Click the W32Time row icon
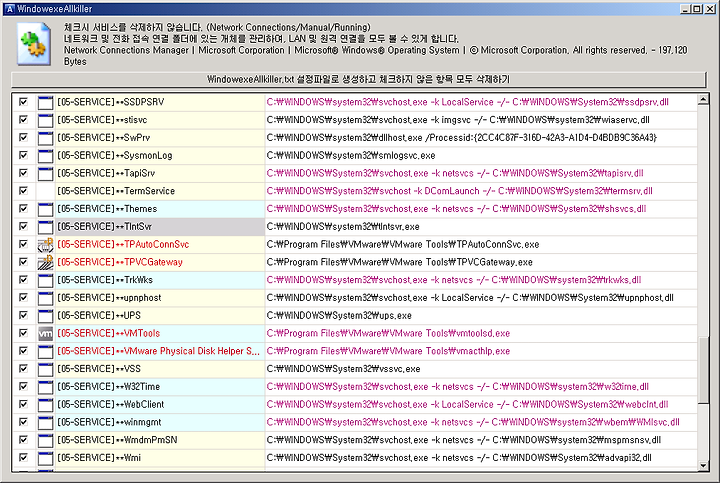Image resolution: width=720 pixels, height=483 pixels. [x=45, y=387]
